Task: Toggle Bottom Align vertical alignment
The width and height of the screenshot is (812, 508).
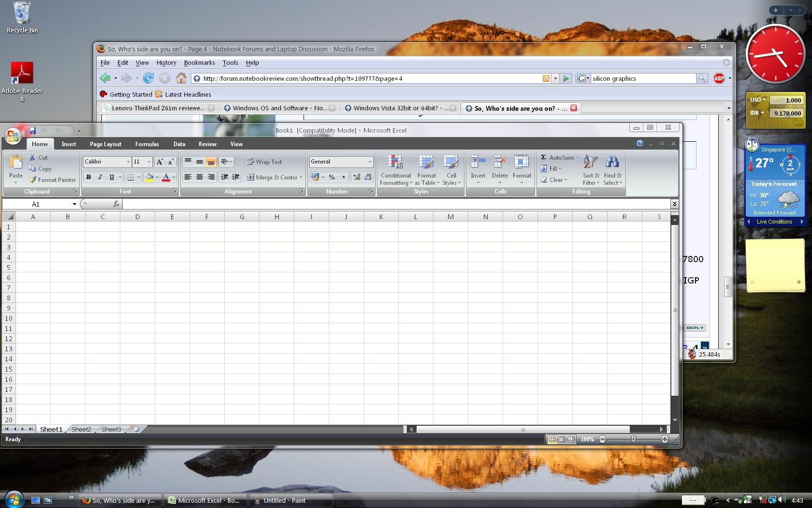Action: point(211,162)
